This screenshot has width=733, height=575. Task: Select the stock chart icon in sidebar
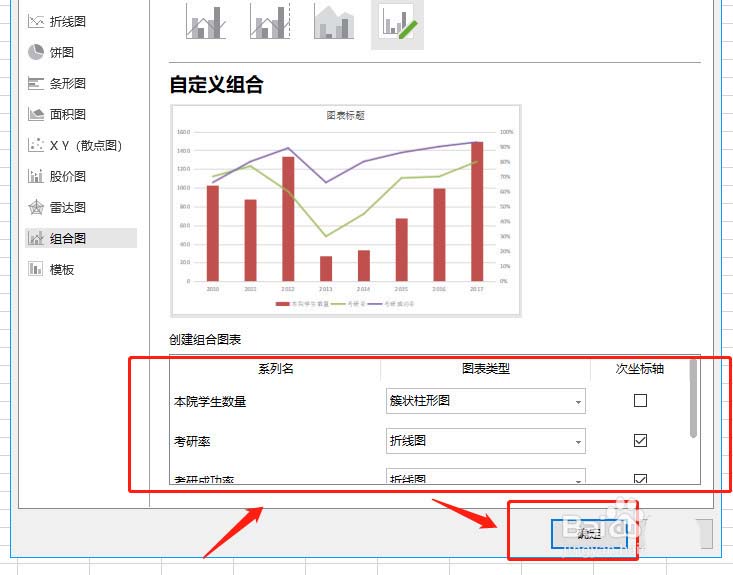pyautogui.click(x=36, y=176)
